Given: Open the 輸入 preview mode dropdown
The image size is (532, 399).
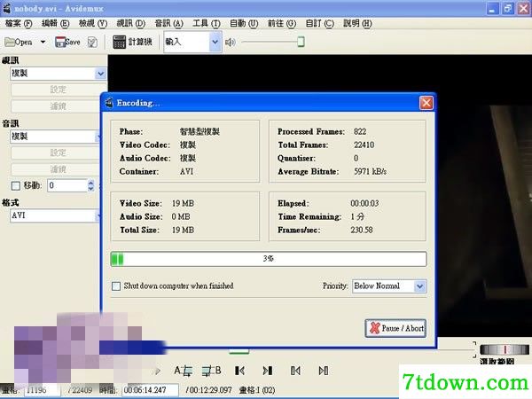Looking at the screenshot, I should pyautogui.click(x=192, y=42).
